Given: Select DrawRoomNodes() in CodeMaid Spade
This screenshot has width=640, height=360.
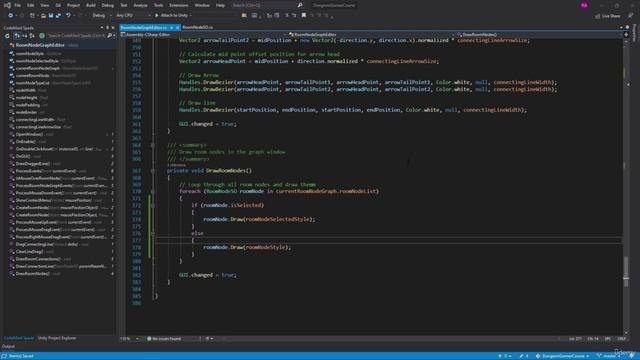Looking at the screenshot, I should (x=33, y=274).
